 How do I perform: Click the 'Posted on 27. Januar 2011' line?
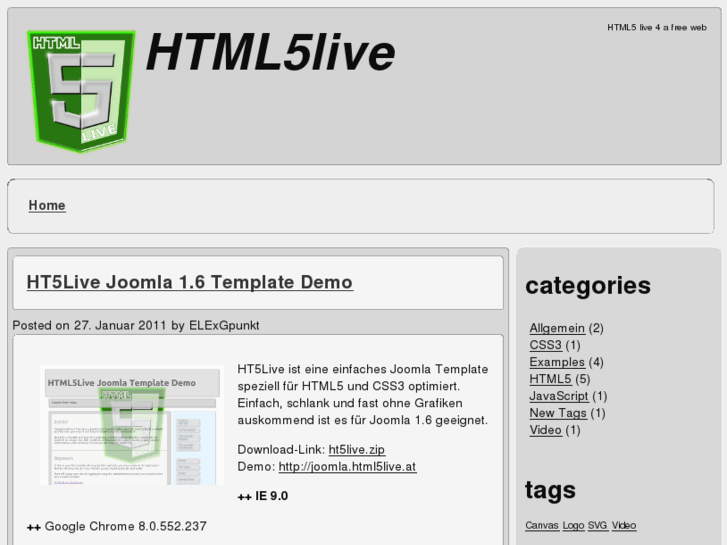pos(136,326)
